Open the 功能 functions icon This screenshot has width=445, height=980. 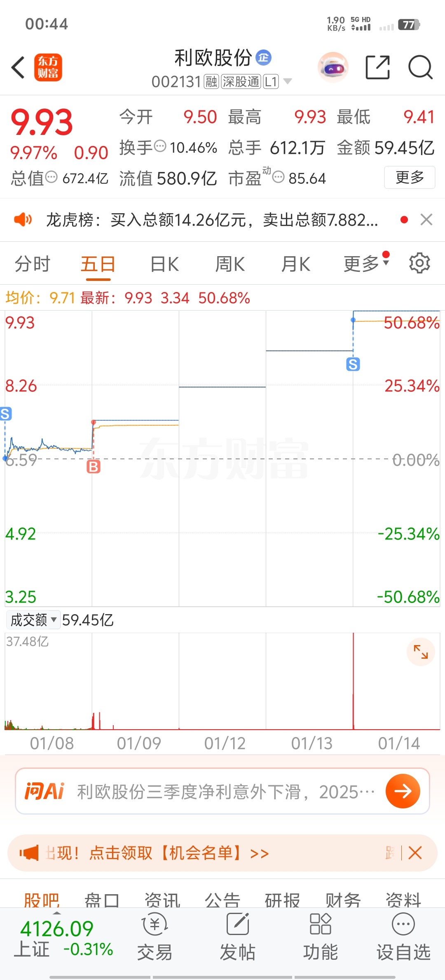[x=320, y=937]
